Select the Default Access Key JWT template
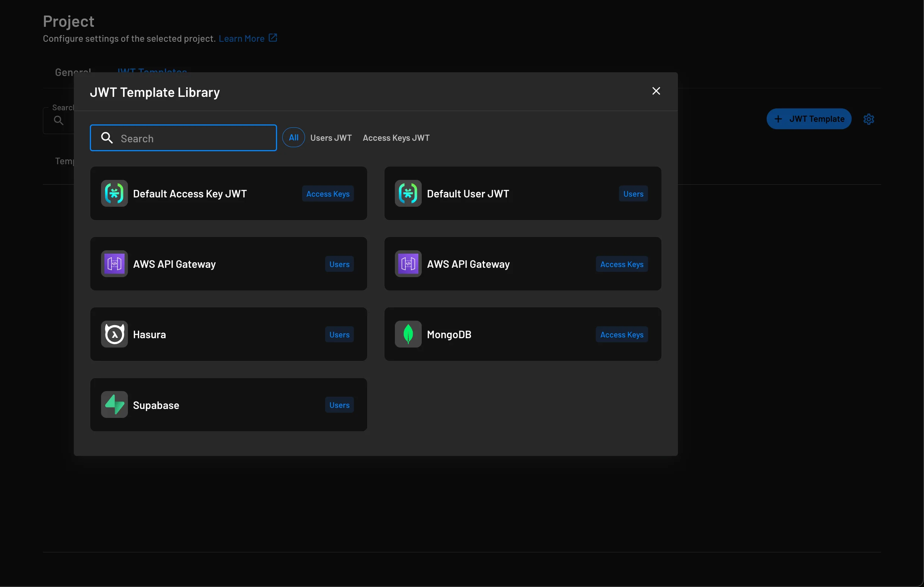The image size is (924, 587). coord(228,193)
